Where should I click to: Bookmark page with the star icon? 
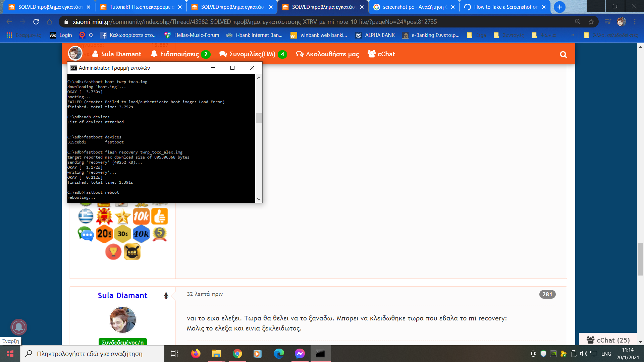(591, 22)
